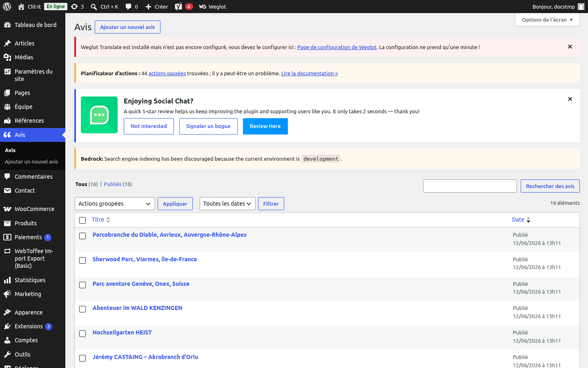Screen dimensions: 588x368
Task: Open the Actions groupées dropdown
Action: point(115,204)
